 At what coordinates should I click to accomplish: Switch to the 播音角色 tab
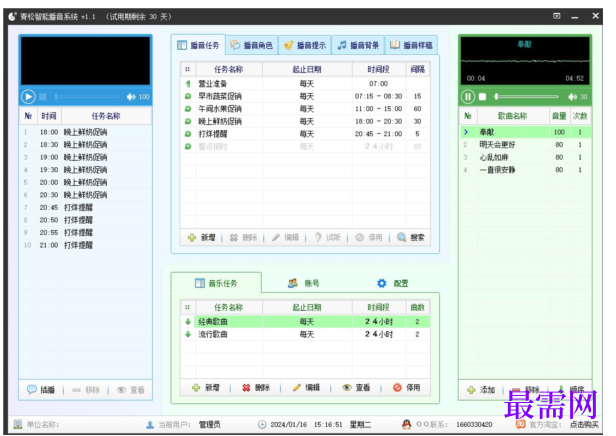[249, 45]
